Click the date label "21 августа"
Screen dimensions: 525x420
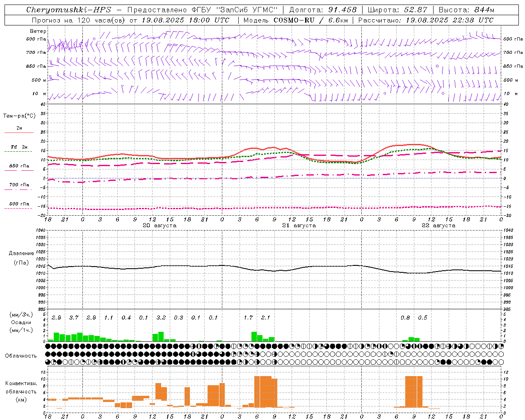pos(299,226)
